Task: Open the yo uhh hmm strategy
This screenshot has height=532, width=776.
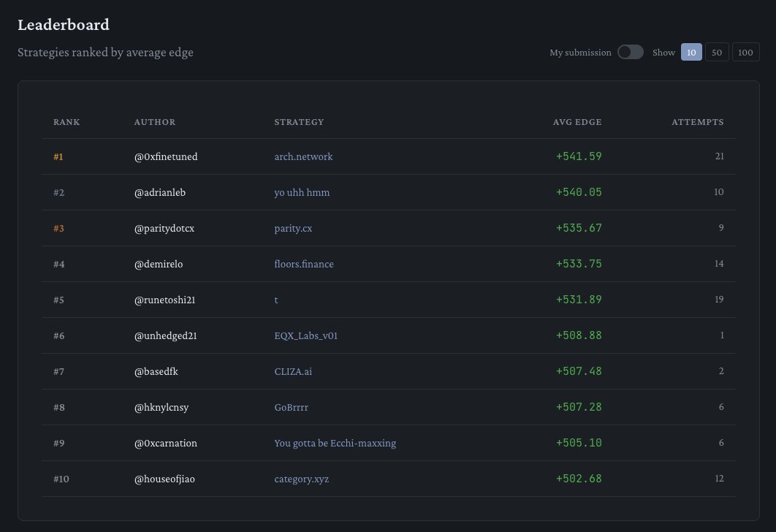Action: pos(302,192)
